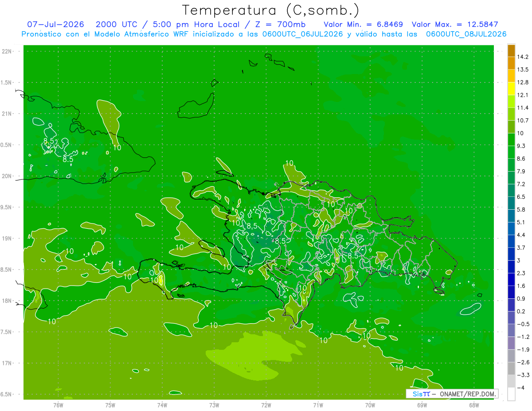
Task: Pick the blue swatch between 3 and 3.7
Action: tap(511, 254)
